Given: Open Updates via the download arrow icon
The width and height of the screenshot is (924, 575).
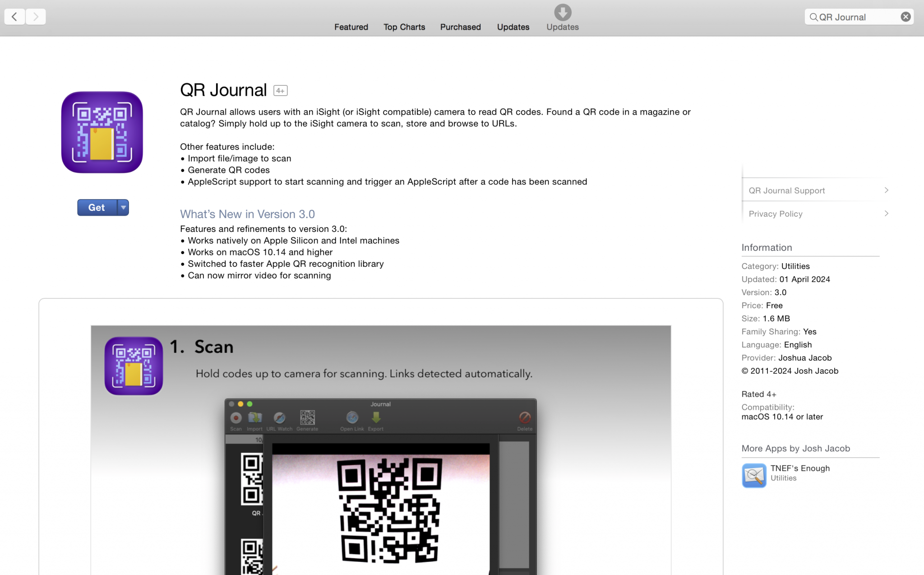Looking at the screenshot, I should pyautogui.click(x=562, y=11).
